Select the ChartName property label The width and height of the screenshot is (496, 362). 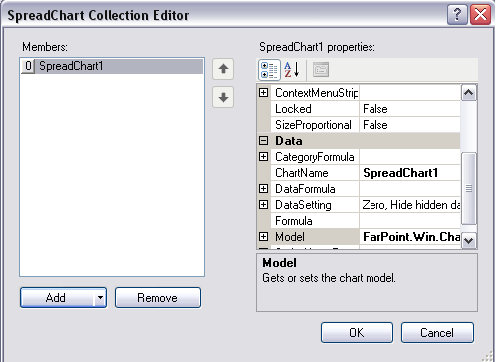pyautogui.click(x=302, y=173)
